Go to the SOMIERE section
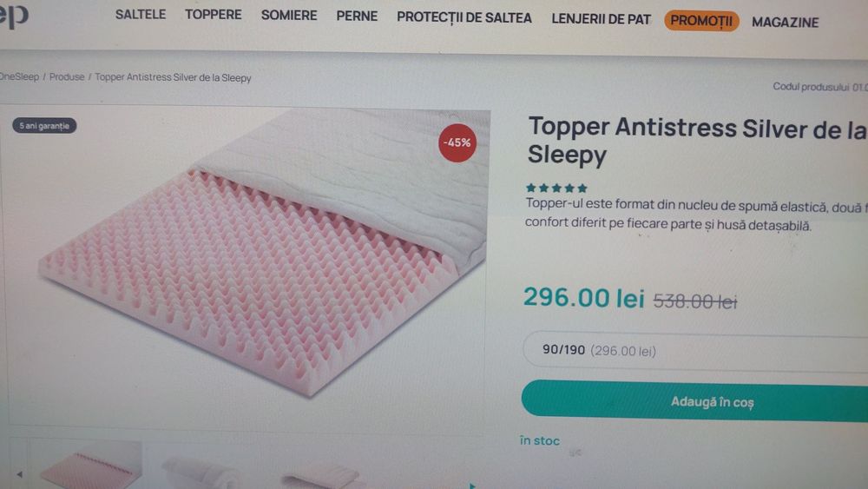The height and width of the screenshot is (489, 868). (x=289, y=16)
